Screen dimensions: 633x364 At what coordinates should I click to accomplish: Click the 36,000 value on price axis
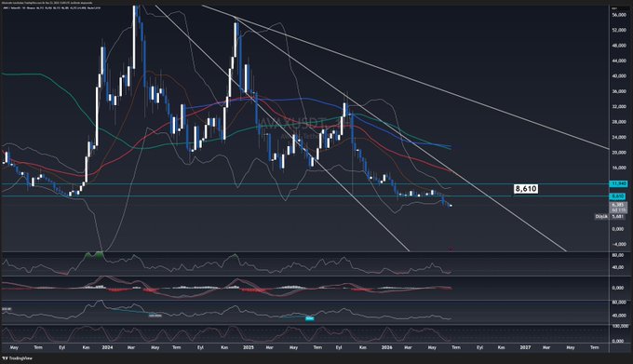[x=619, y=91]
